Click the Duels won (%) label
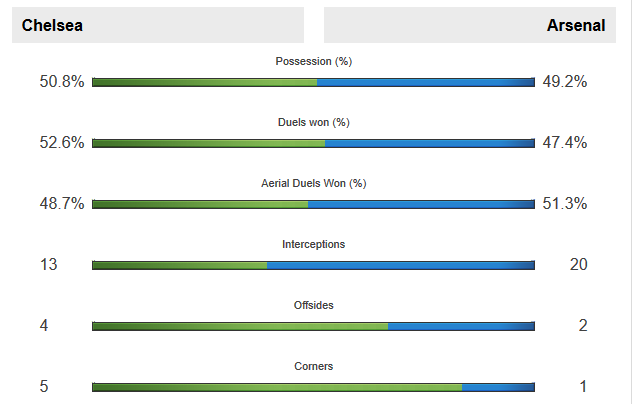The image size is (633, 404). [x=314, y=122]
